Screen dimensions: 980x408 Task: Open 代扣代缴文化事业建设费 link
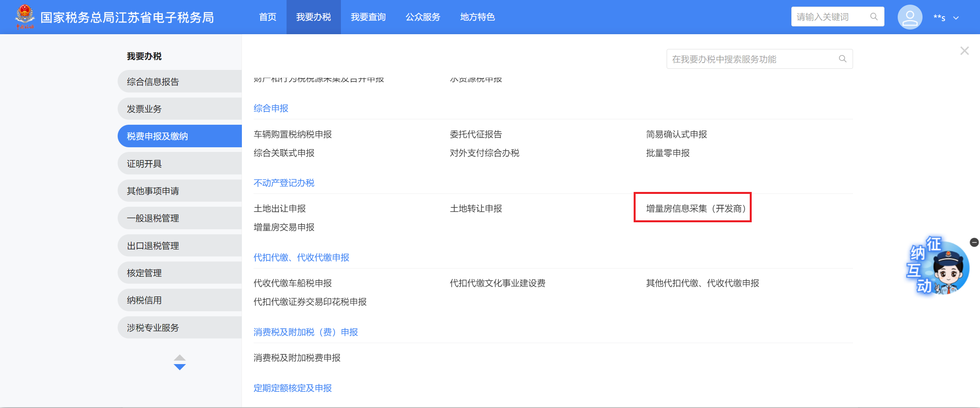(497, 283)
